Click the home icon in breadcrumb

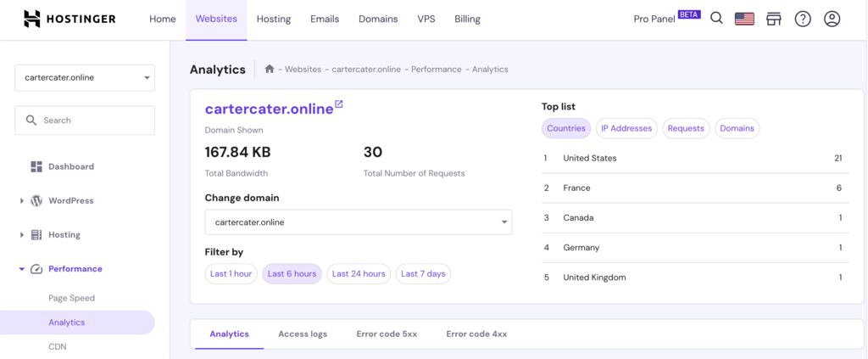(270, 70)
